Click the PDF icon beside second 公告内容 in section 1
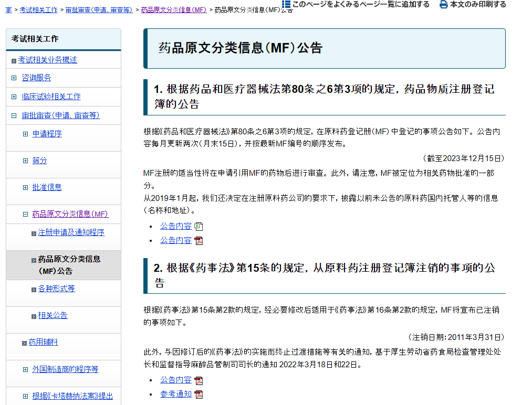This screenshot has height=405, width=532. (199, 241)
